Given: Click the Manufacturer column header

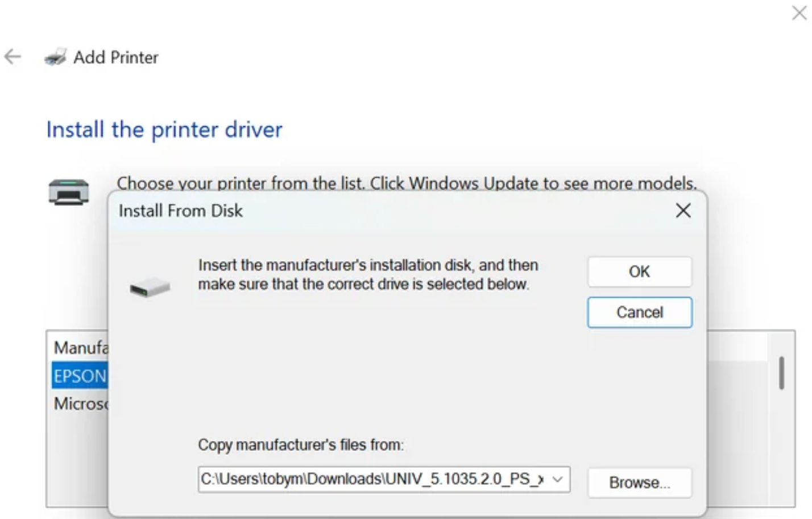Looking at the screenshot, I should 77,348.
